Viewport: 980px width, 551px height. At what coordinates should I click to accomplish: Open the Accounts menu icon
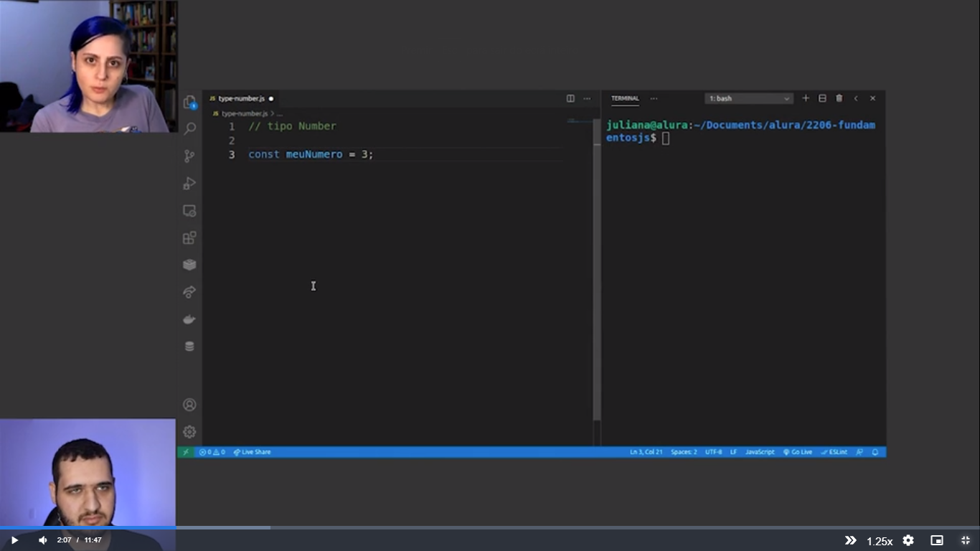(189, 405)
